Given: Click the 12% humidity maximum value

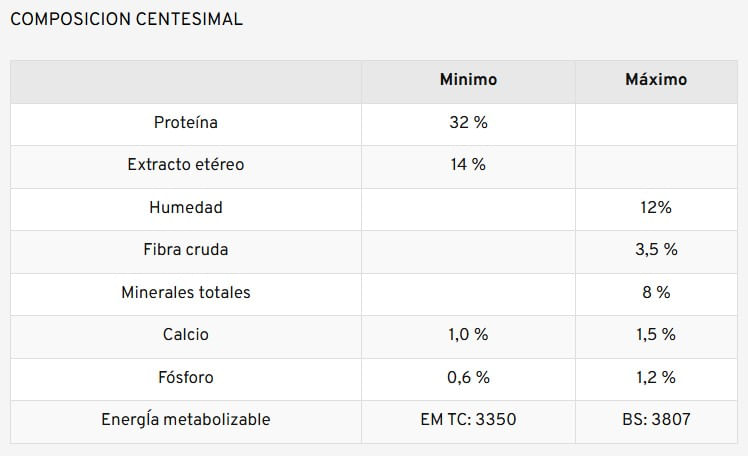Looking at the screenshot, I should click(656, 208).
